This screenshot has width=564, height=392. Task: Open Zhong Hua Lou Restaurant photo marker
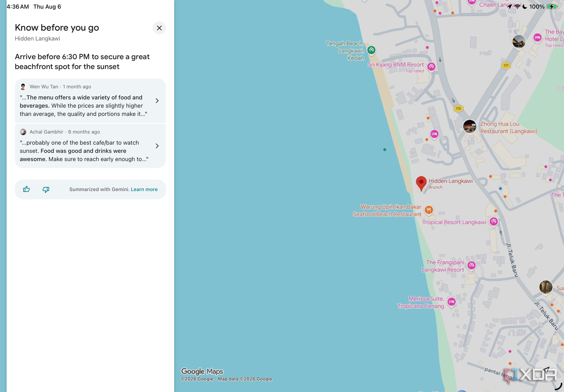(x=470, y=126)
